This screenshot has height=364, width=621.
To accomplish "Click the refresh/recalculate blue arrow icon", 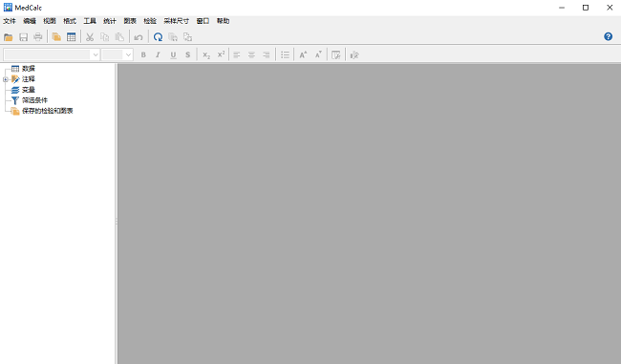I will pyautogui.click(x=158, y=37).
